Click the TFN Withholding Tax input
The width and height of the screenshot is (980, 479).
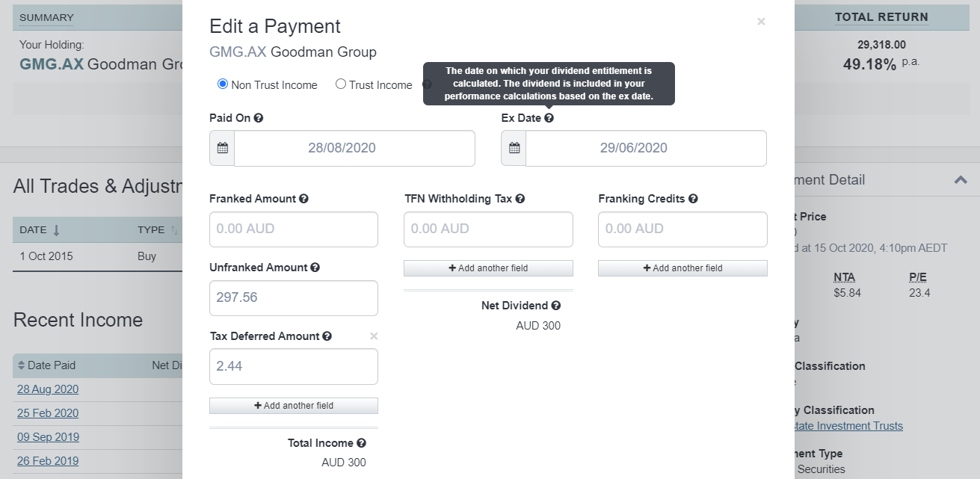(488, 229)
